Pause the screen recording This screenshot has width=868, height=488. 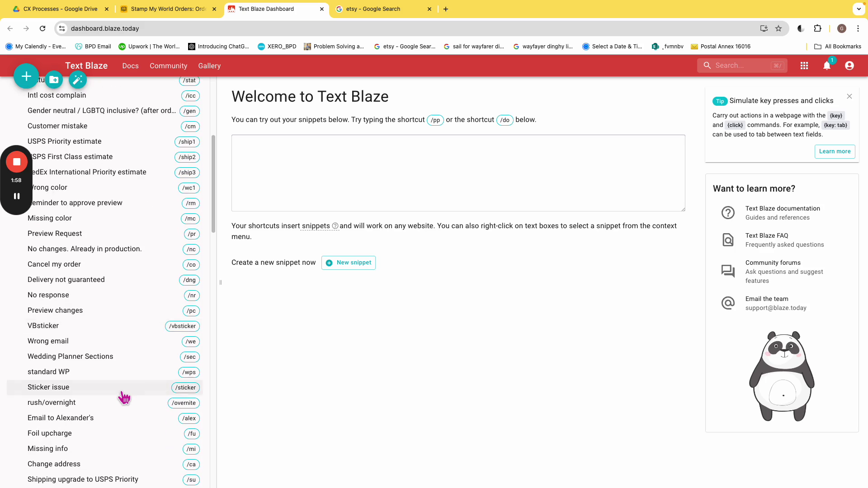point(17,196)
